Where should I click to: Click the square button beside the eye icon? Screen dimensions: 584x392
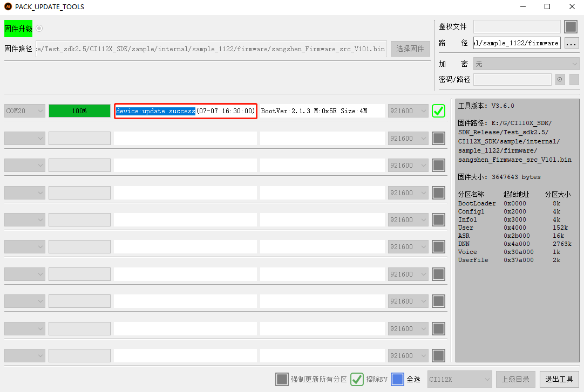574,79
